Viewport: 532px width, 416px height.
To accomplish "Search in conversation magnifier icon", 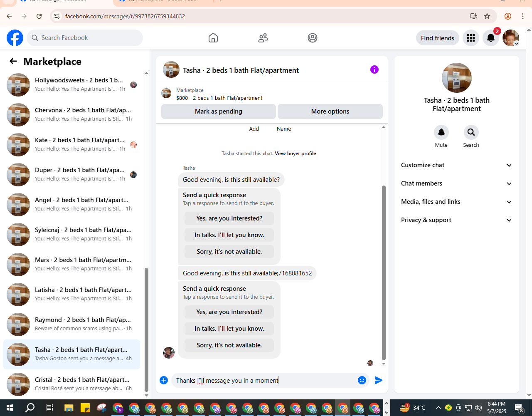I will point(471,132).
